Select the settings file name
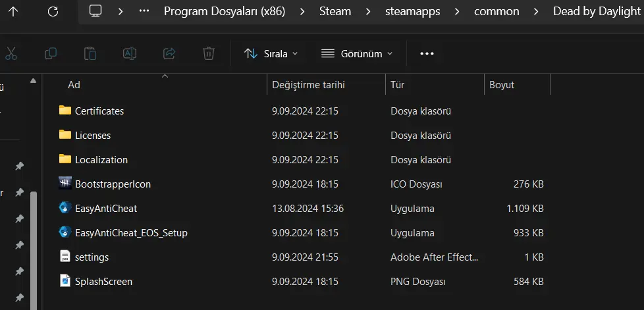 [x=92, y=257]
